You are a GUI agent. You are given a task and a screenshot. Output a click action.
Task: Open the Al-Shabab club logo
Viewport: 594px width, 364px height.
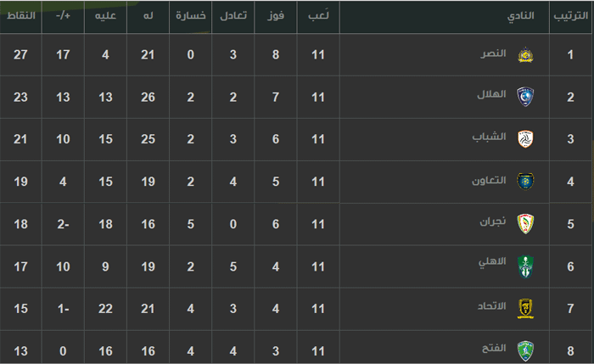525,139
